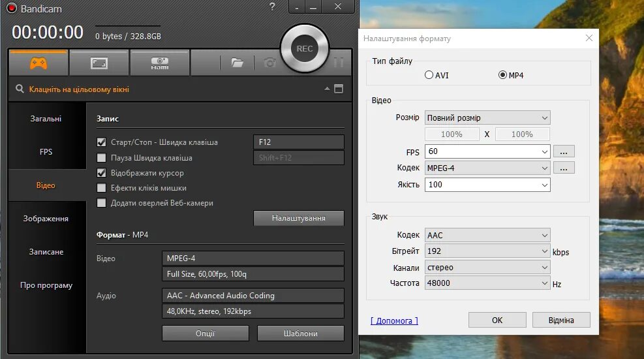The height and width of the screenshot is (359, 644).
Task: Enable Додати оверлей Веб-камери checkbox
Action: (x=101, y=203)
